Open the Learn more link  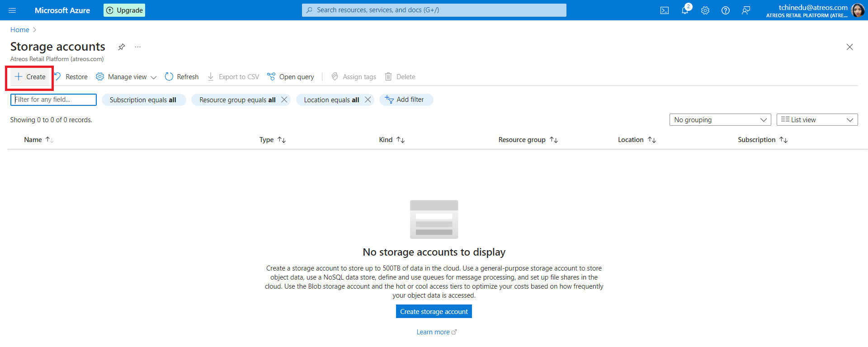coord(437,332)
